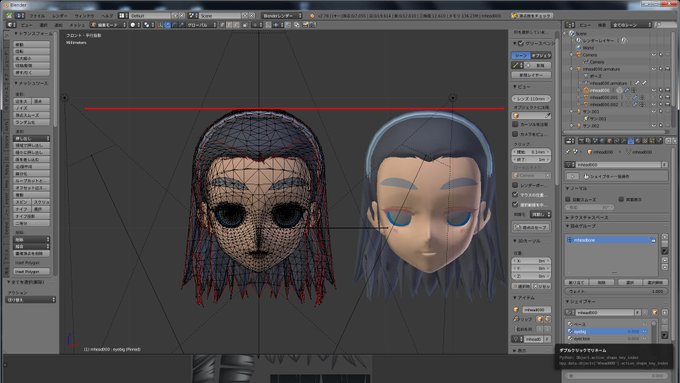Open render properties tab camera icon
This screenshot has width=680, height=383.
point(582,141)
